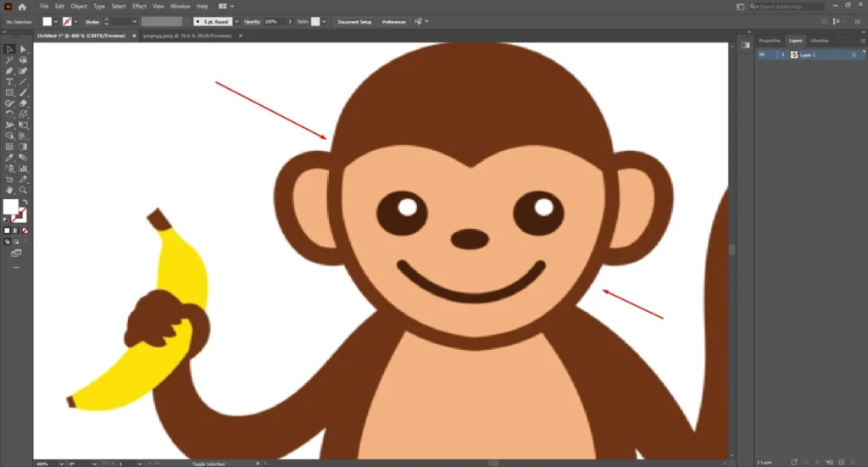Image resolution: width=868 pixels, height=467 pixels.
Task: Set paint mode to Gradient
Action: coord(16,231)
